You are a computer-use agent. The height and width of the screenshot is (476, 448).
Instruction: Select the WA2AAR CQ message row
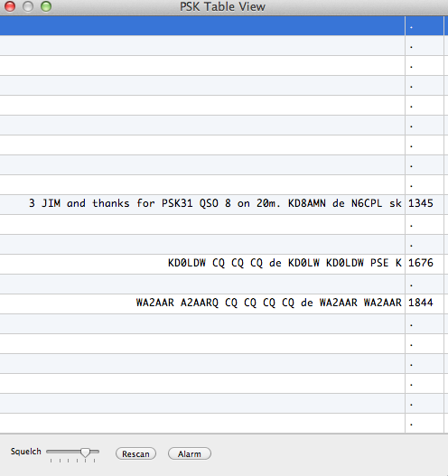pos(224,303)
